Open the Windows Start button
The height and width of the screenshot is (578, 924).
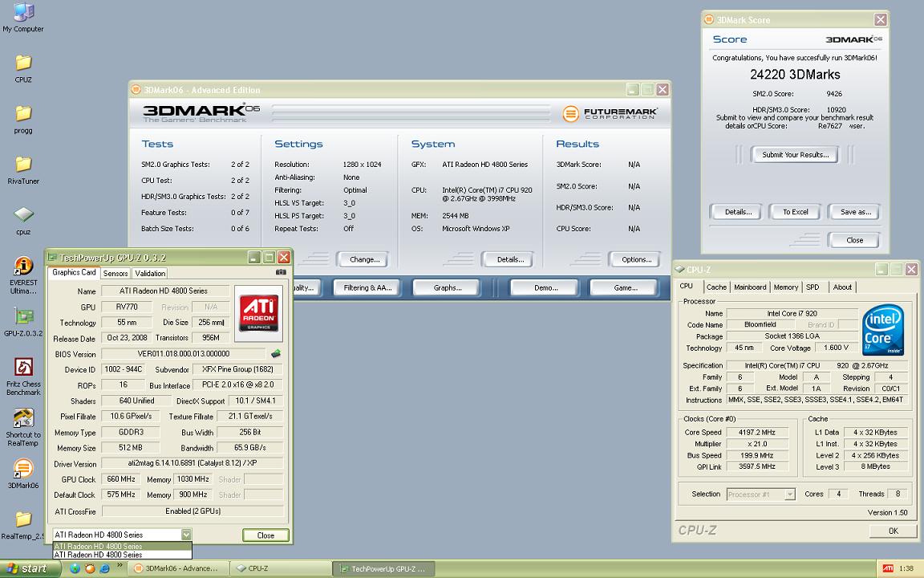(30, 568)
